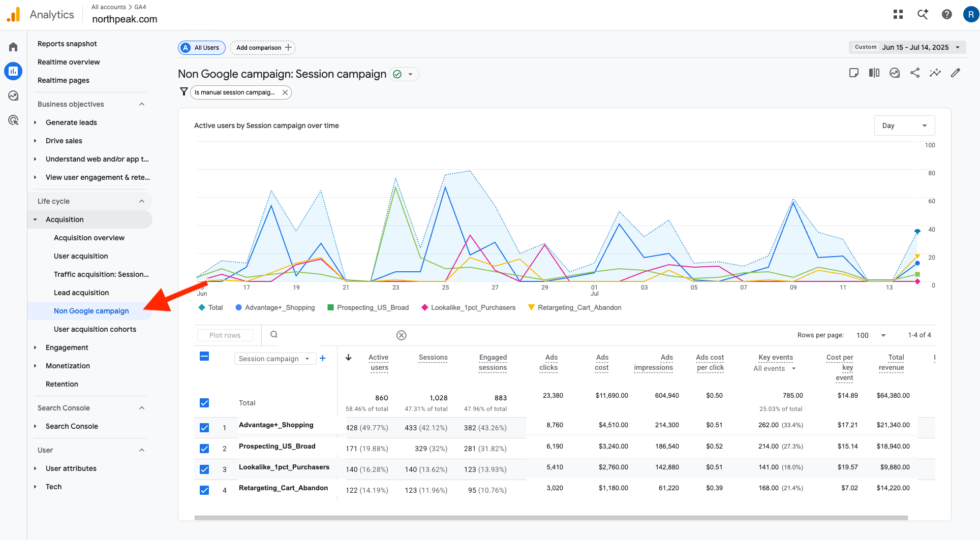Uncheck the Advantage+_Shopping row checkbox
Viewport: 980px width, 540px height.
(204, 428)
